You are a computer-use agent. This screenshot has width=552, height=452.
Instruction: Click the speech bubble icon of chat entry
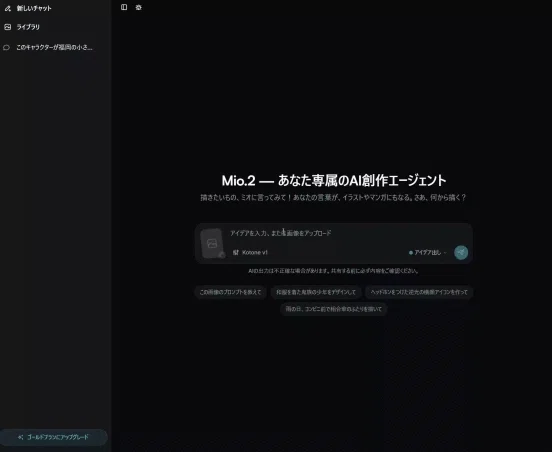pyautogui.click(x=7, y=48)
